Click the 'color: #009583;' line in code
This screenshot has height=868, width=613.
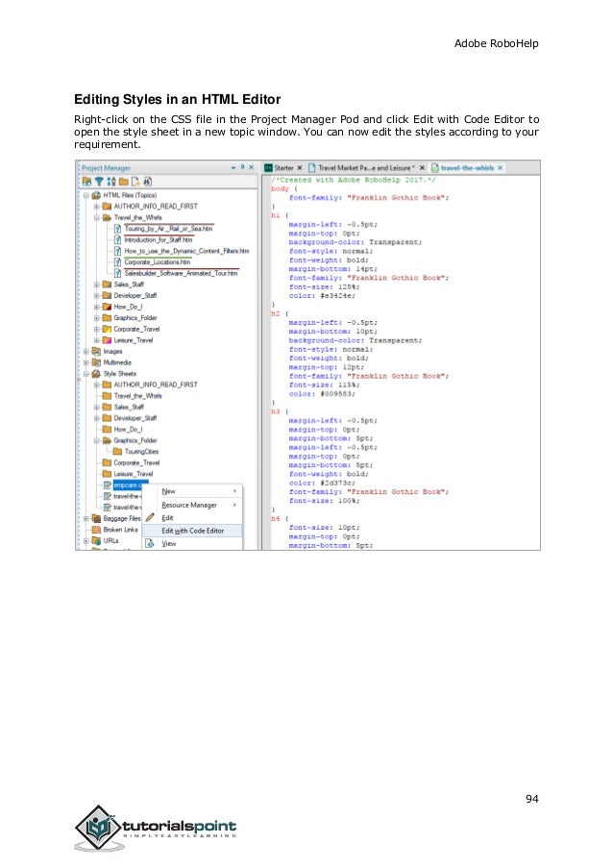click(x=322, y=393)
